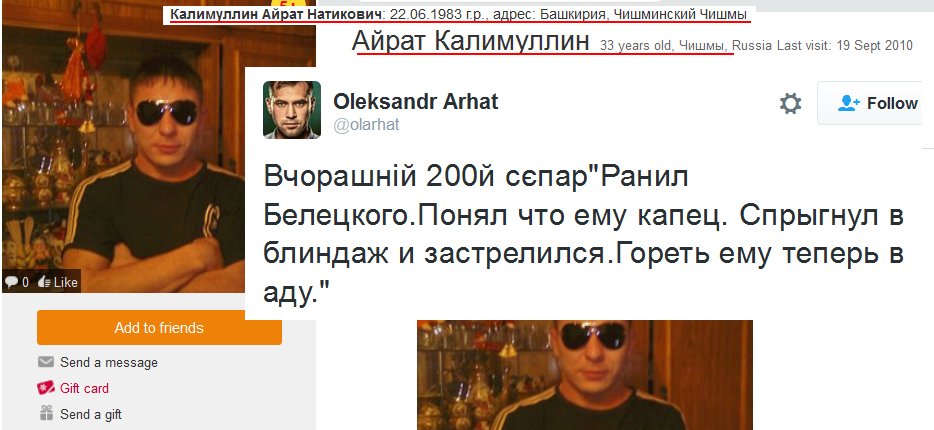
Task: Click the gear settings icon on tweet
Action: coord(790,104)
